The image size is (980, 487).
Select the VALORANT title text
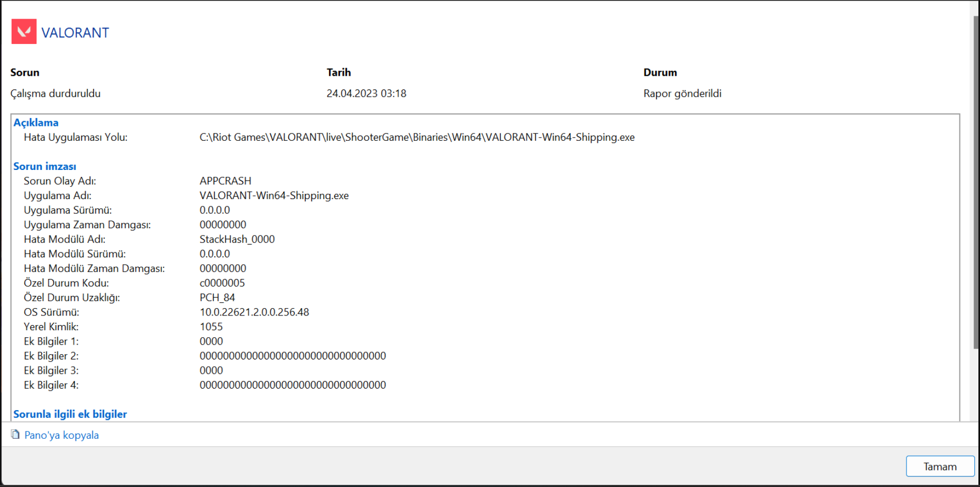click(x=75, y=33)
